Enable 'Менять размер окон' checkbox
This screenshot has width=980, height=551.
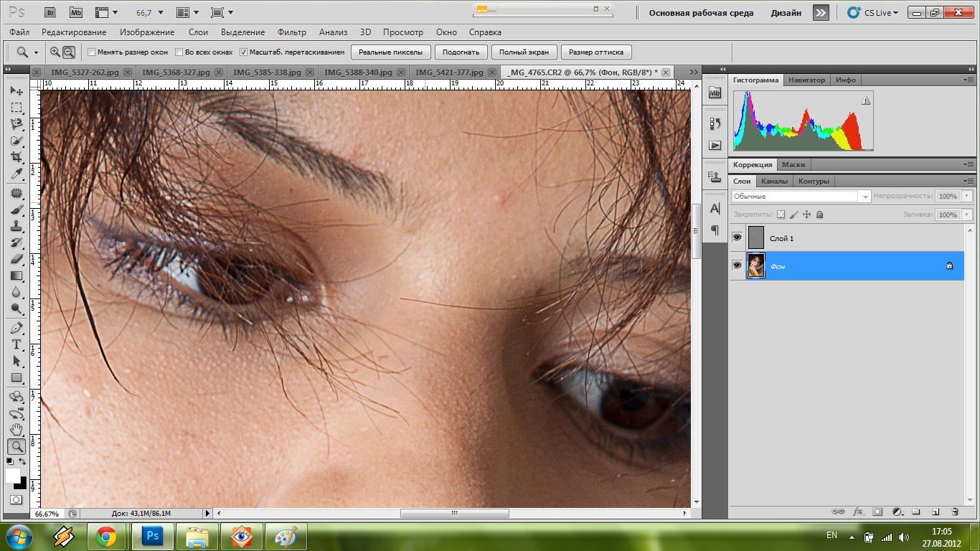point(91,52)
